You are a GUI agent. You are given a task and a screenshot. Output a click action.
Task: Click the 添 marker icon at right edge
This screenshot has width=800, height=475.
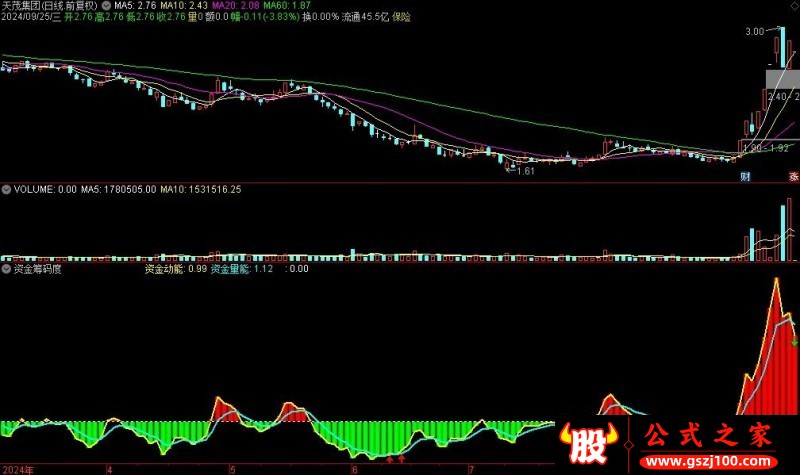pyautogui.click(x=793, y=177)
